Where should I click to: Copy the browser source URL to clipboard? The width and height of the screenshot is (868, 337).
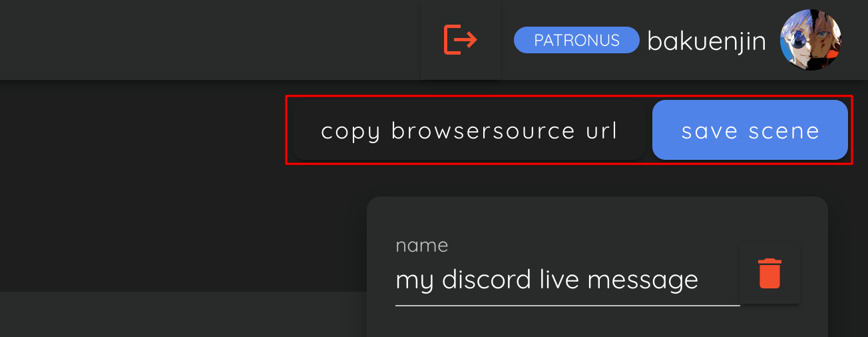coord(469,130)
